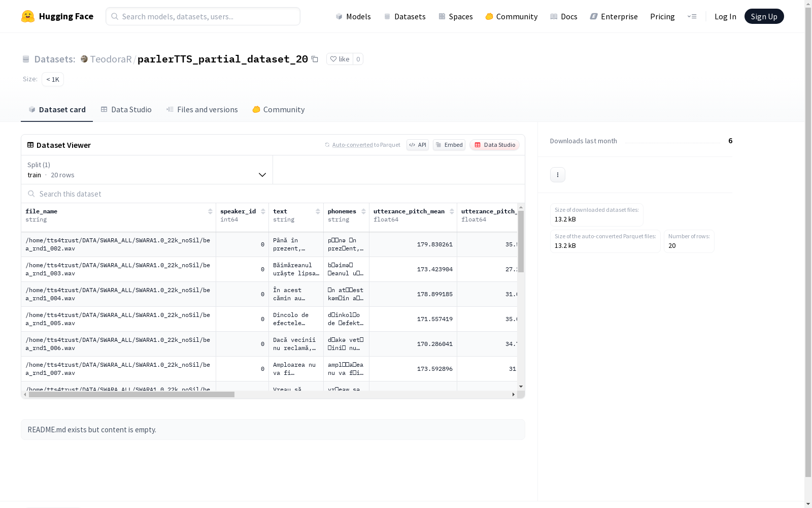The height and width of the screenshot is (508, 812).
Task: Open Docs in the top navigation
Action: [564, 16]
